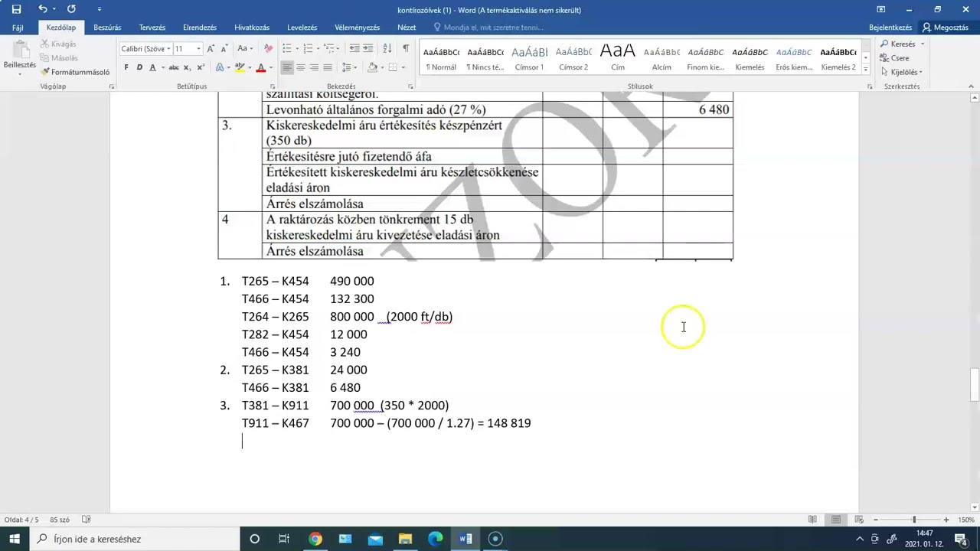Open the Borders dropdown arrow

tap(403, 67)
